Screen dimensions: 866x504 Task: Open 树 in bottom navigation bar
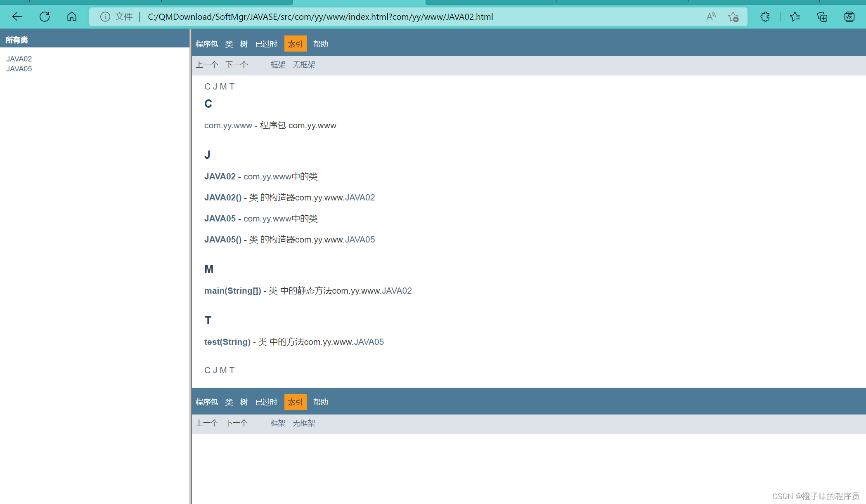pyautogui.click(x=244, y=402)
